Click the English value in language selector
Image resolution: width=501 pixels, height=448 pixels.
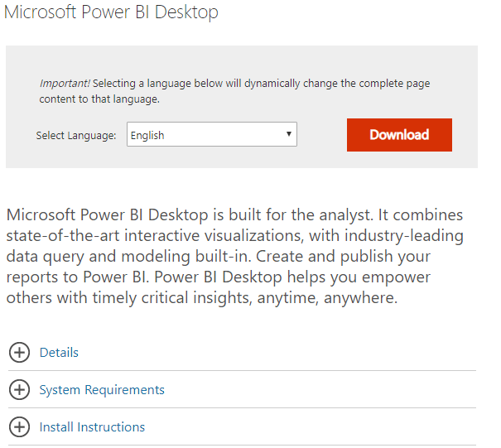pos(147,135)
